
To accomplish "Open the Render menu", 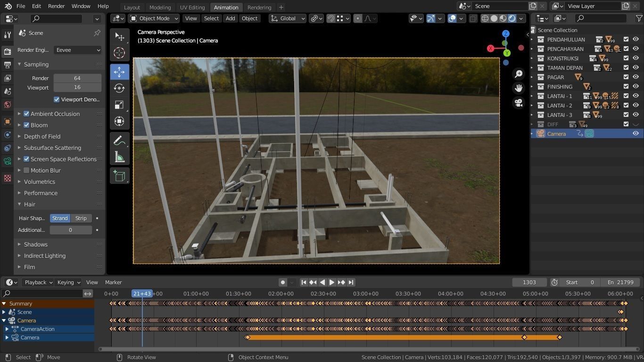I will [x=56, y=6].
